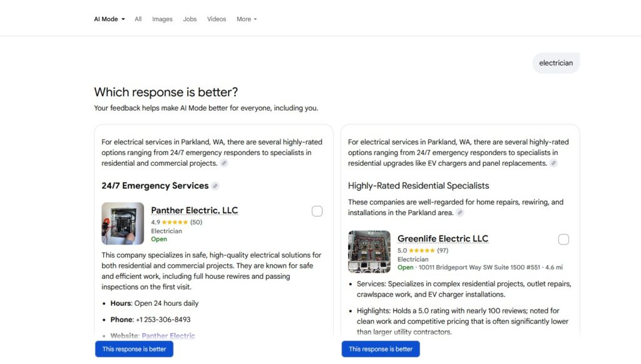This screenshot has height=364, width=641.
Task: Expand the More menu
Action: click(x=247, y=19)
